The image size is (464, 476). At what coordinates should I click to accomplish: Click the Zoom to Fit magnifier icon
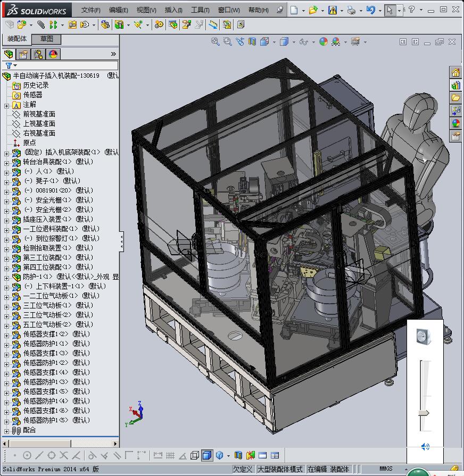tap(216, 42)
